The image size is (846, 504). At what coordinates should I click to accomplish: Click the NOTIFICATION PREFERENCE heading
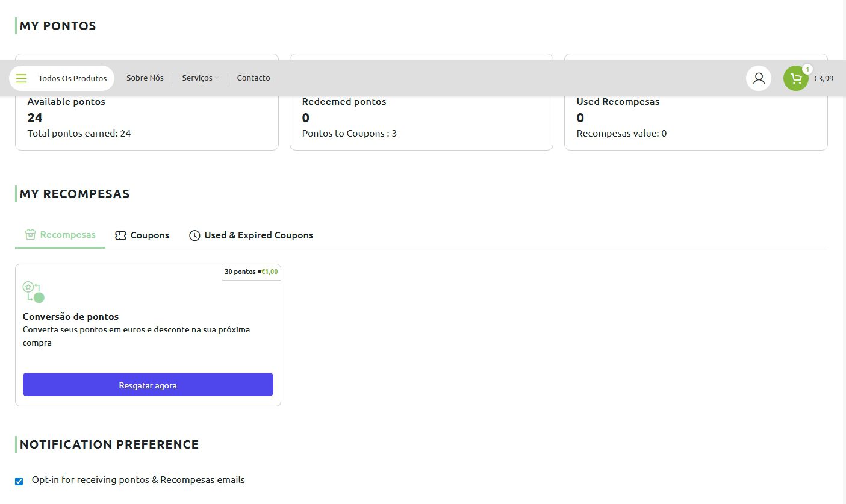tap(109, 444)
